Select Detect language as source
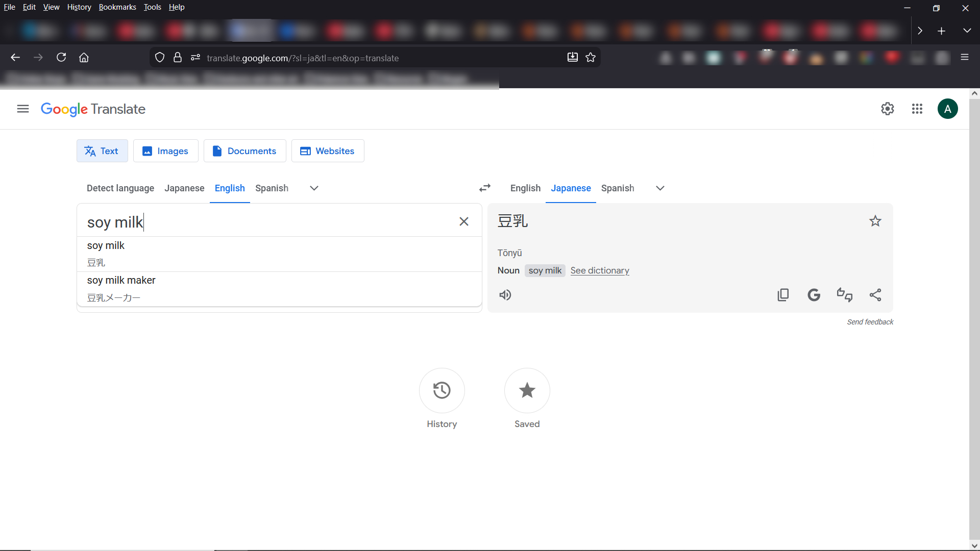980x551 pixels. tap(120, 188)
